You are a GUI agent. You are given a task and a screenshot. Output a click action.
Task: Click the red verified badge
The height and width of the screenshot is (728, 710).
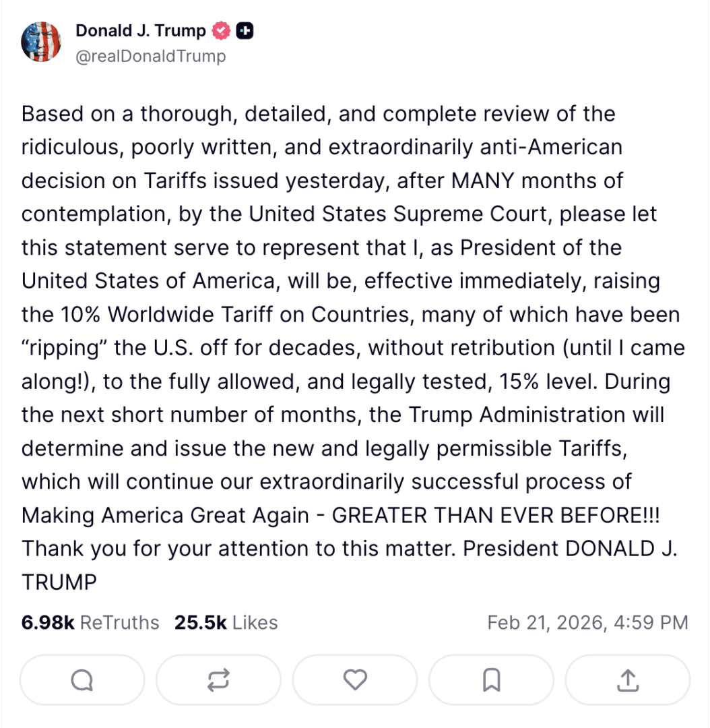coord(221,31)
